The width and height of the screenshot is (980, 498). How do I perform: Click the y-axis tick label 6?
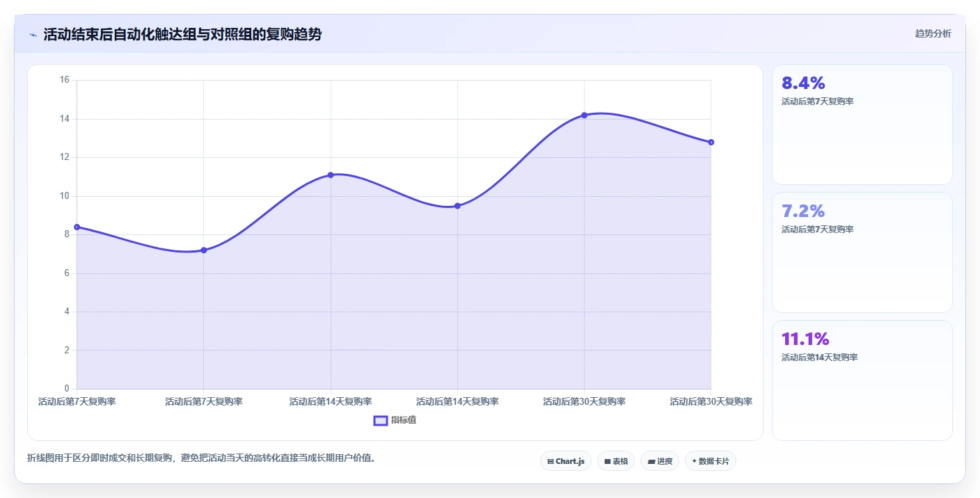[x=67, y=273]
